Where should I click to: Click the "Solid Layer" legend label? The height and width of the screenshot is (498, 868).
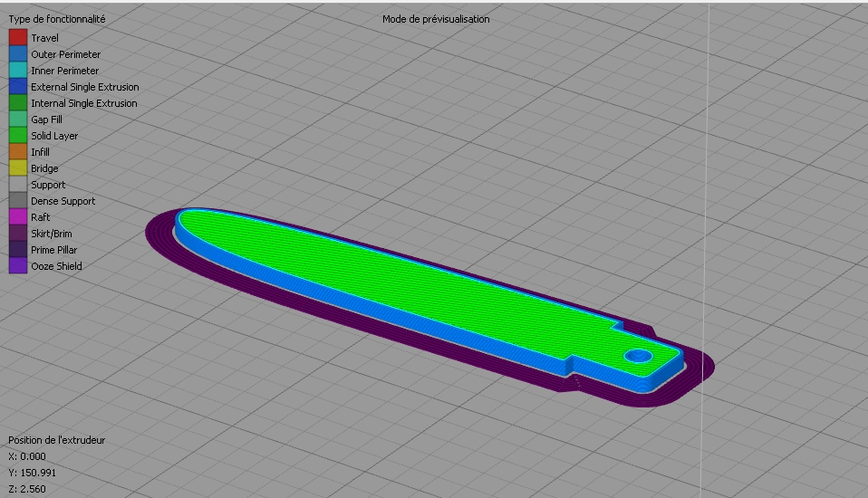(x=54, y=136)
